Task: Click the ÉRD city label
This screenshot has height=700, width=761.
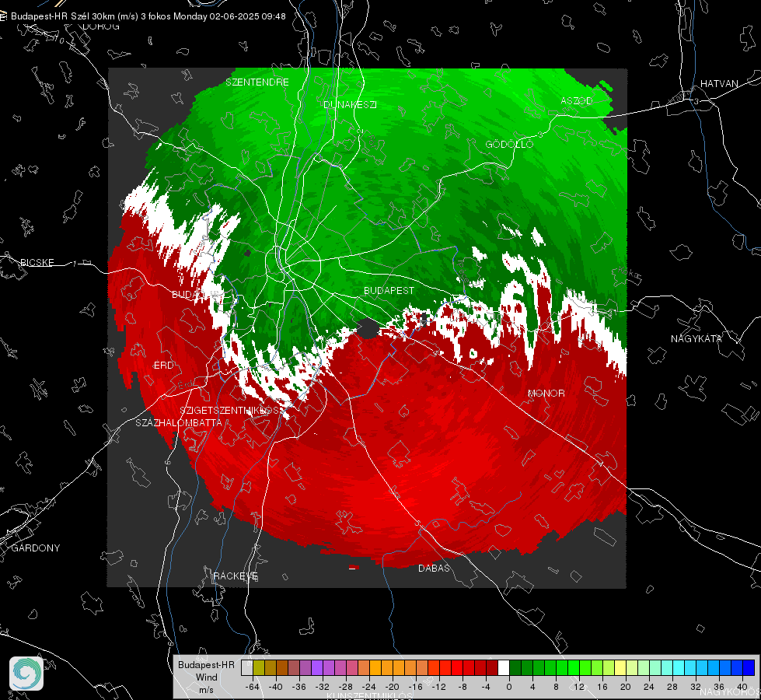Action: point(163,366)
